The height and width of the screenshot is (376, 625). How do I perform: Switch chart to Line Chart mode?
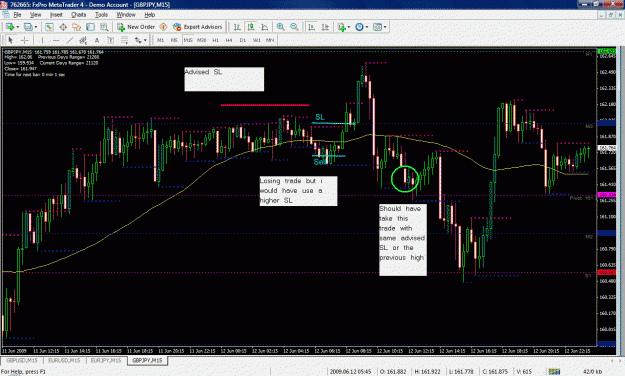click(264, 27)
